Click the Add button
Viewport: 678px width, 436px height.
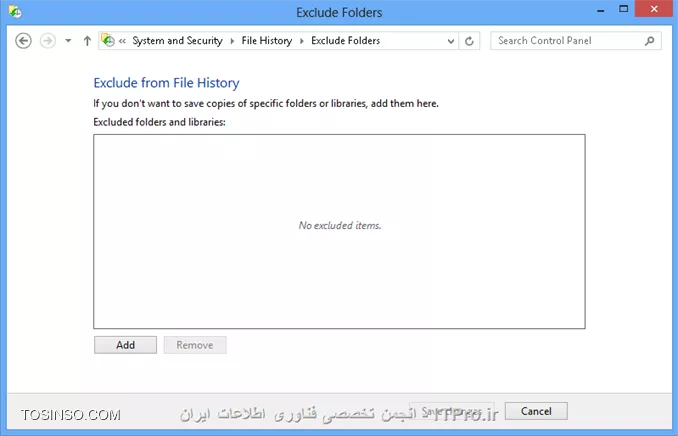point(125,345)
